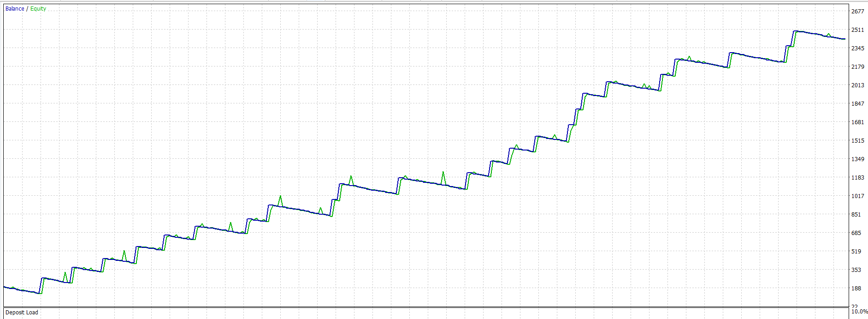The height and width of the screenshot is (319, 868).
Task: Click the 1681 axis value
Action: (x=858, y=122)
